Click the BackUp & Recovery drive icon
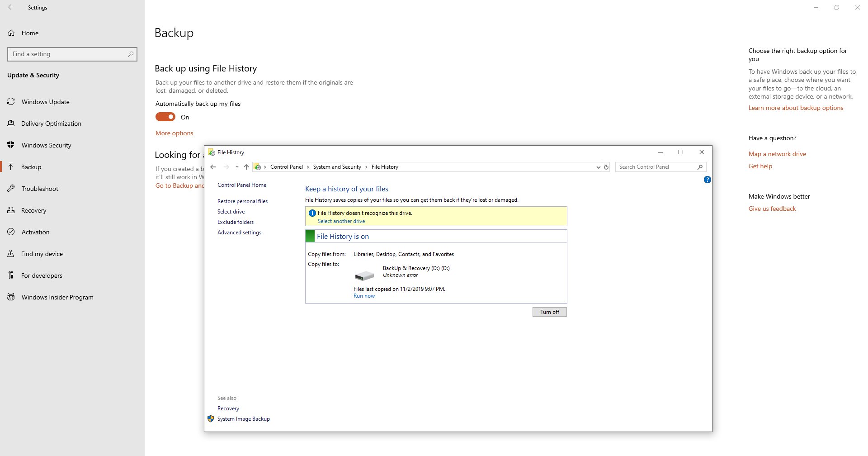The width and height of the screenshot is (868, 456). pos(364,275)
